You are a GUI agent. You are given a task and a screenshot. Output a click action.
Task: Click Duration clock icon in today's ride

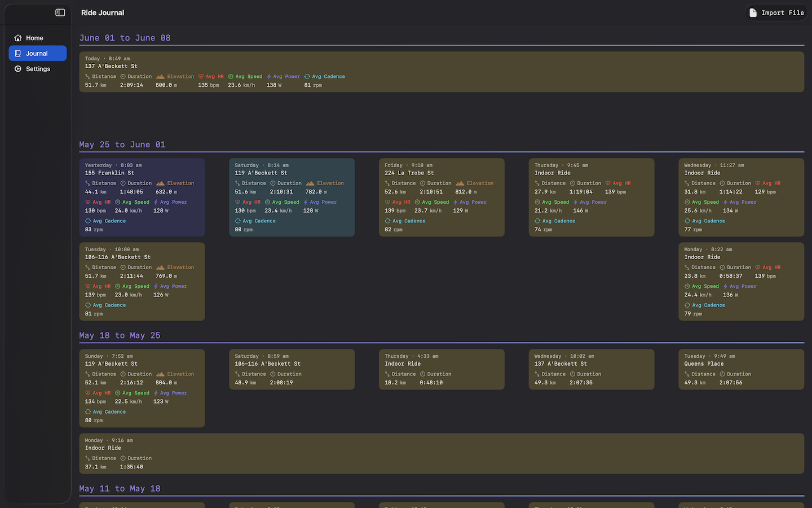(x=123, y=76)
